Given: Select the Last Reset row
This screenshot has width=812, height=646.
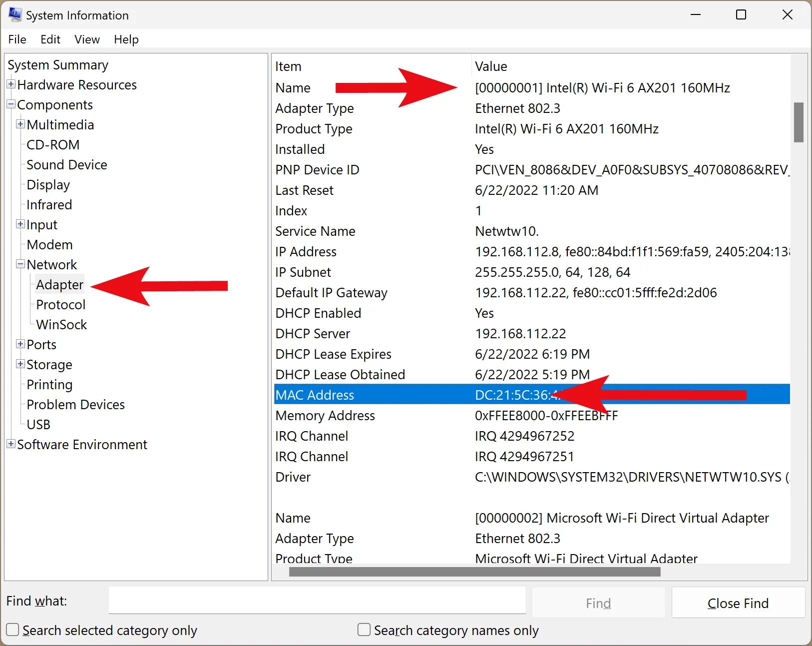Looking at the screenshot, I should (532, 190).
